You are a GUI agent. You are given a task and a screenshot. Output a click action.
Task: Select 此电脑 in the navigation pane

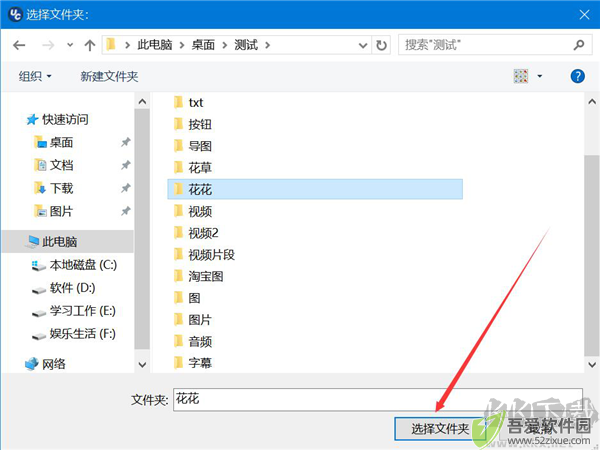coord(67,241)
